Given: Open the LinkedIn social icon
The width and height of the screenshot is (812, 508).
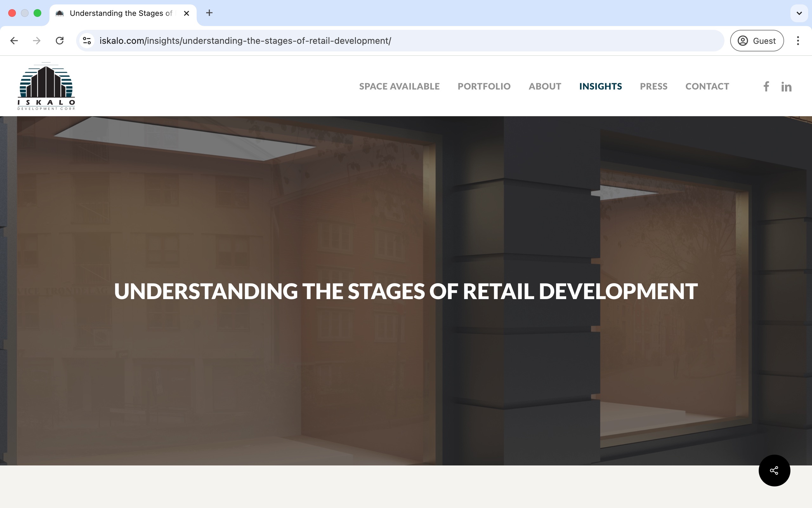Looking at the screenshot, I should click(x=786, y=87).
